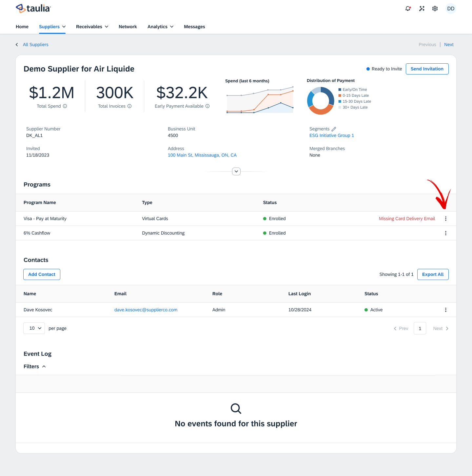Click the search icon in empty event log
472x476 pixels.
click(236, 408)
